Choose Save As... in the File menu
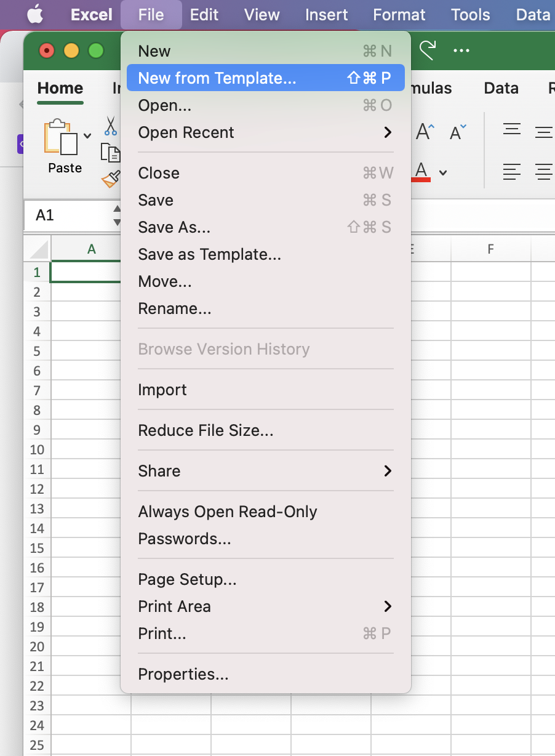 click(266, 227)
